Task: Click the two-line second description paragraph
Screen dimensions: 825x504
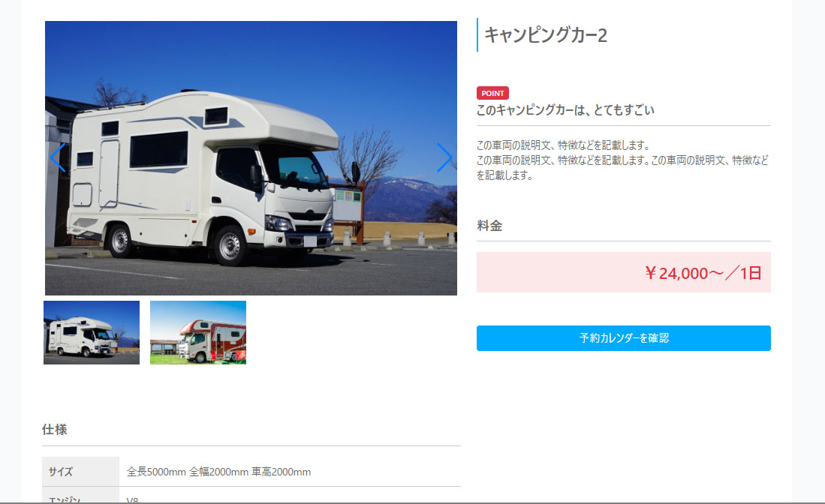Action: 623,168
